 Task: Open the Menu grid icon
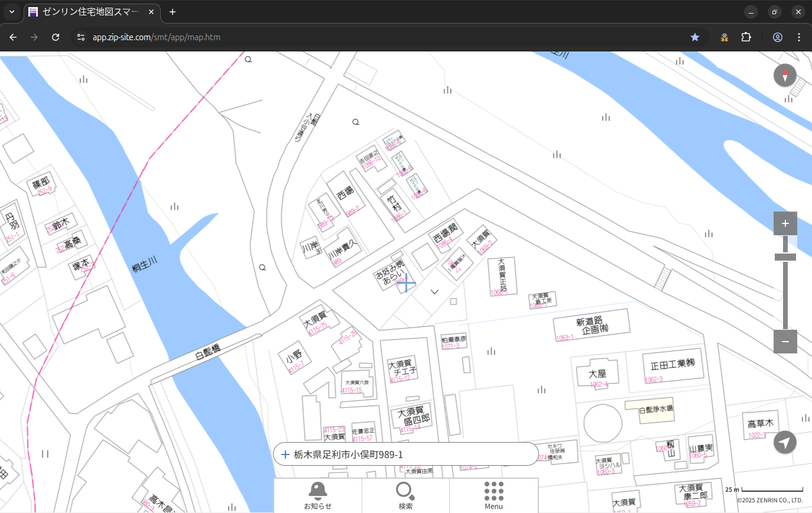493,495
